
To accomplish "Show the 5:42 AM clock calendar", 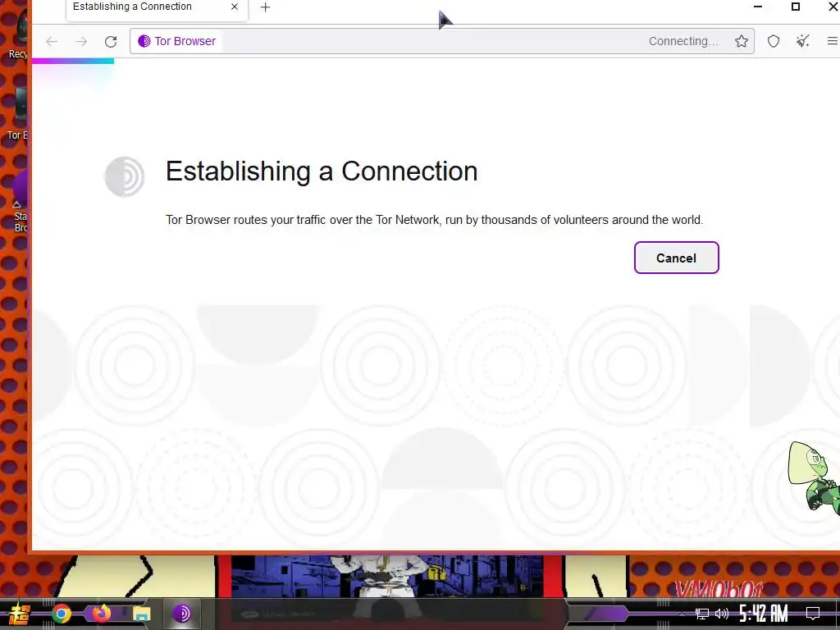I will (x=763, y=614).
